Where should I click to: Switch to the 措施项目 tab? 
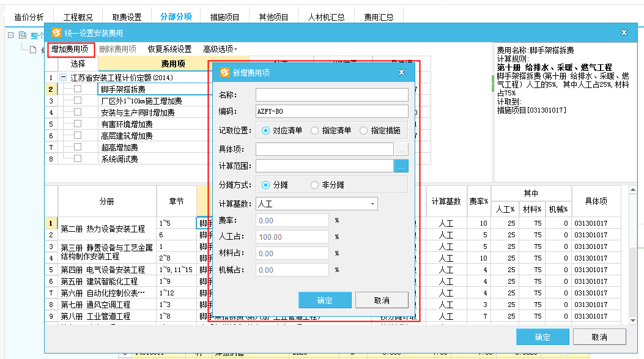click(224, 17)
